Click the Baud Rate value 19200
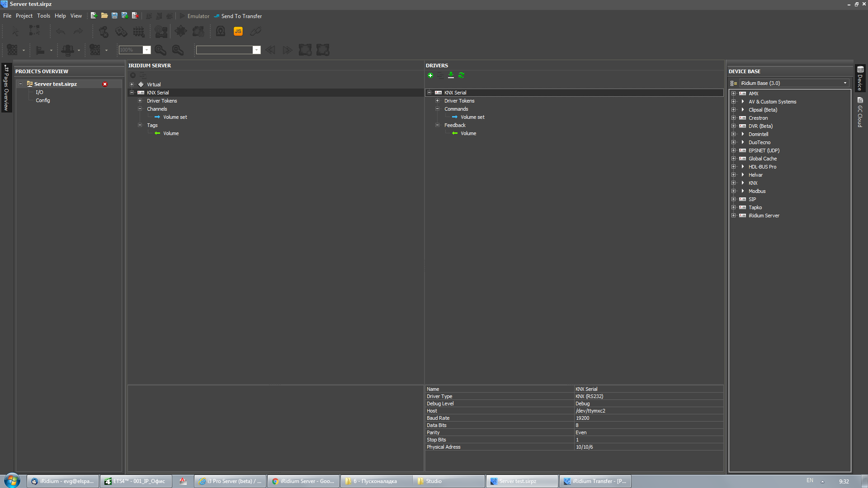This screenshot has width=868, height=488. point(649,418)
